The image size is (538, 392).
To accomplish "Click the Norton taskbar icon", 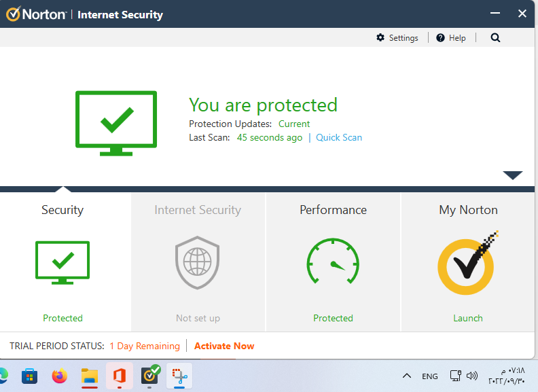I will 149,375.
